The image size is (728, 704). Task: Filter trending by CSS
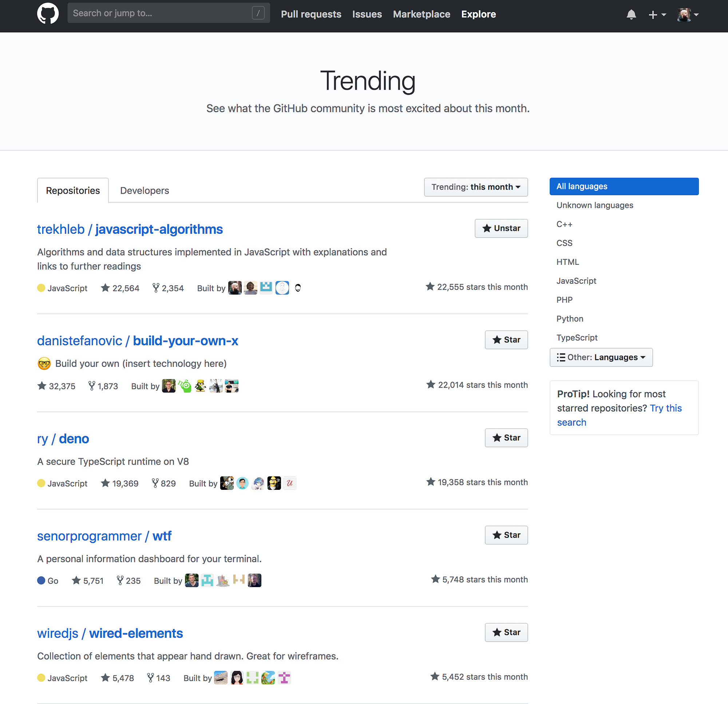click(x=564, y=243)
